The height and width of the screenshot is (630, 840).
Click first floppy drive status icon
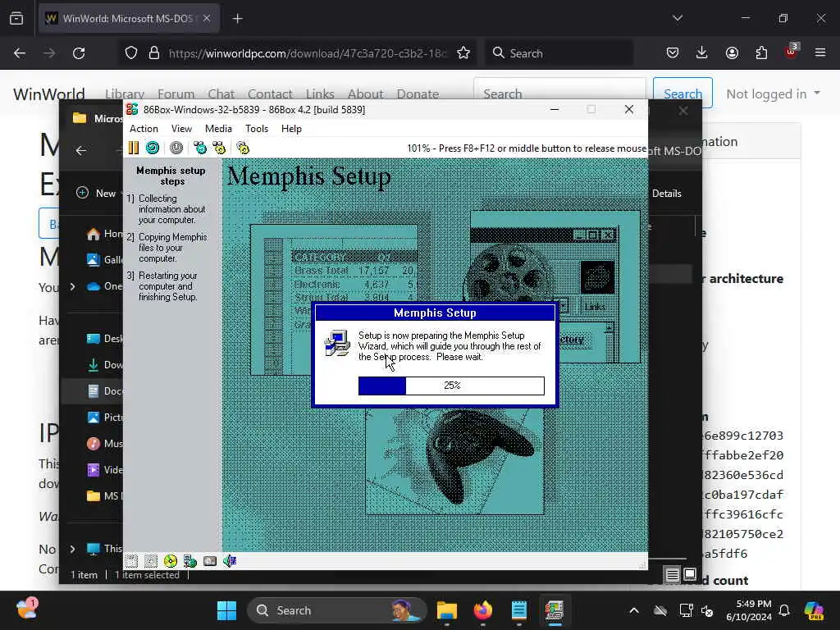pos(132,561)
